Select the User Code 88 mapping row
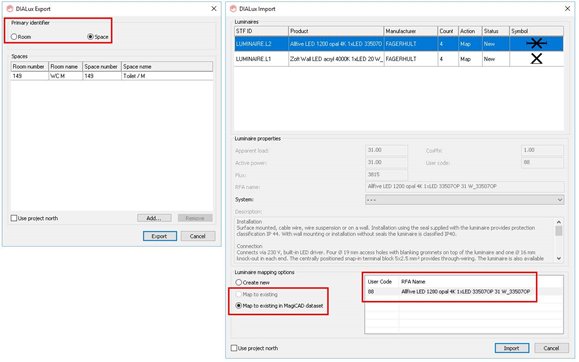The width and height of the screenshot is (579, 362). tap(464, 292)
